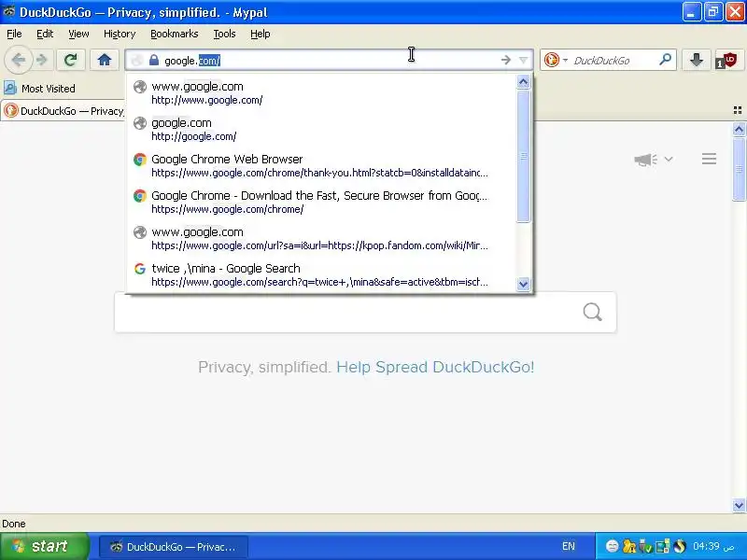Click the EN language indicator
Screen dimensions: 747x560
569,546
